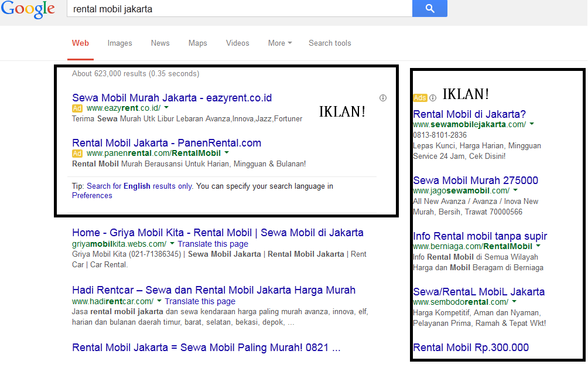Click the blue search magnifier button
This screenshot has height=388, width=588.
[430, 8]
